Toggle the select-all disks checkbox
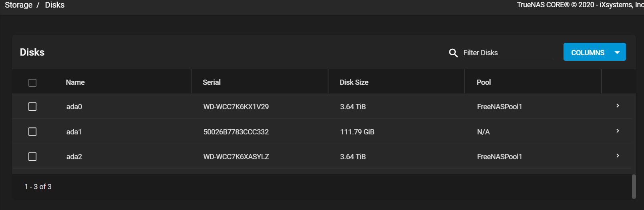The height and width of the screenshot is (210, 644). (32, 83)
